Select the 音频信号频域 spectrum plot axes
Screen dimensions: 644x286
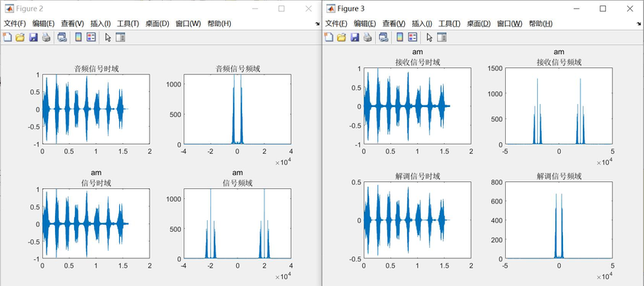point(237,109)
